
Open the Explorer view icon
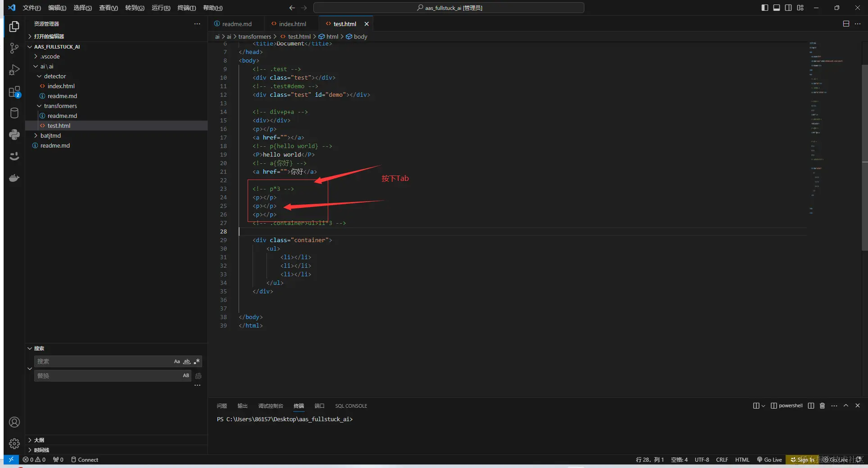[14, 27]
